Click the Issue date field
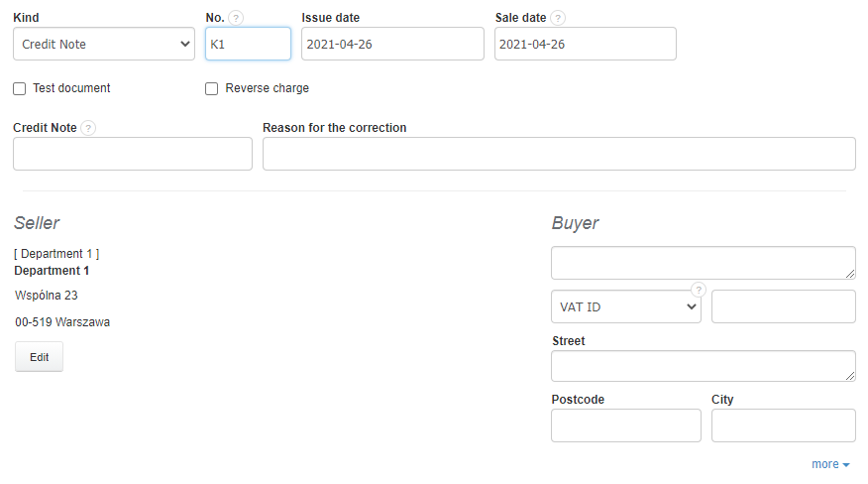 click(392, 44)
